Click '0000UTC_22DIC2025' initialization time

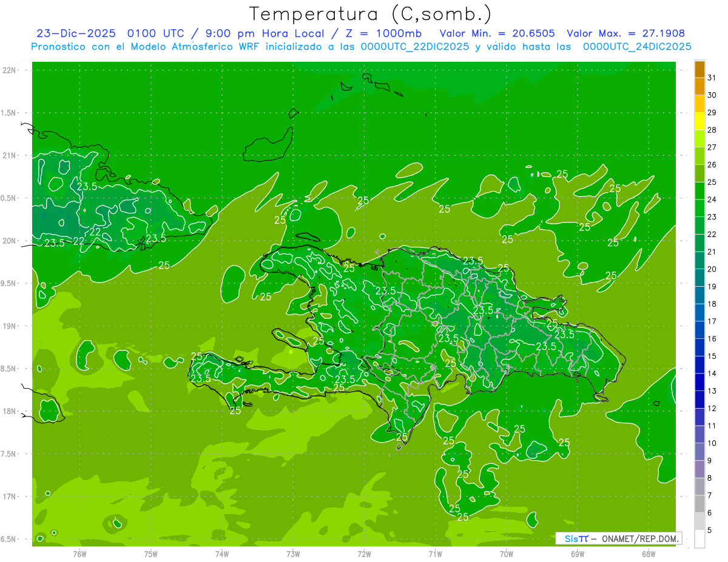415,47
